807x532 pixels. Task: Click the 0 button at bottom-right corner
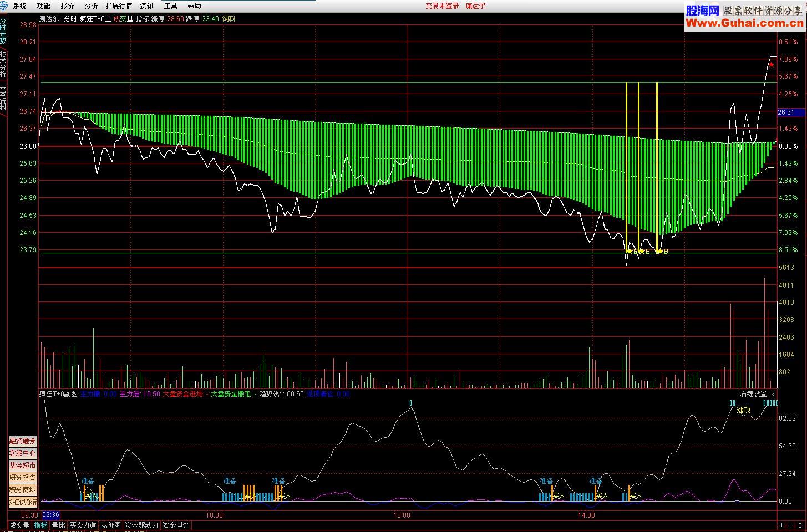(800, 525)
